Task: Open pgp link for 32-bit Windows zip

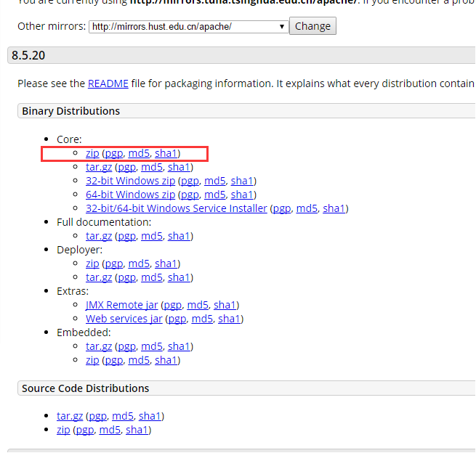Action: [x=190, y=181]
